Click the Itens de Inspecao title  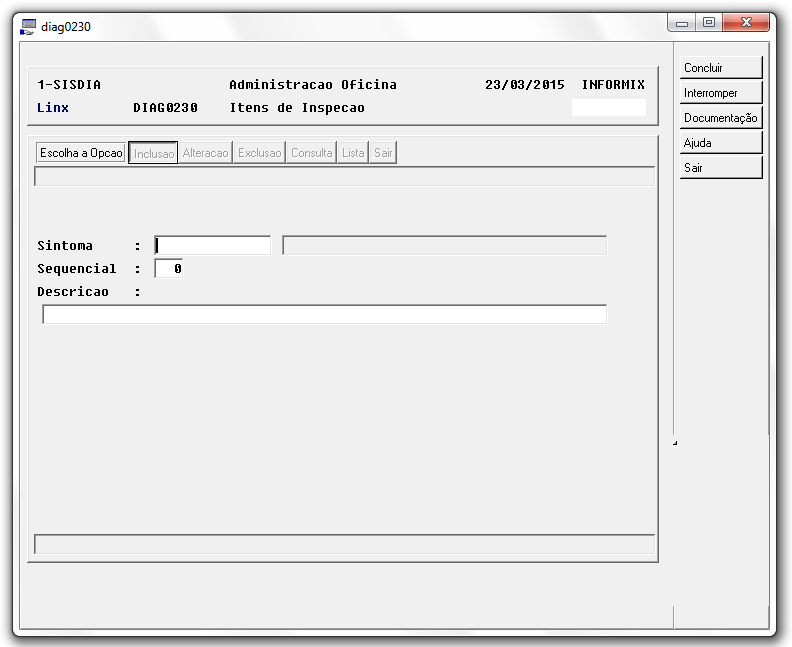pyautogui.click(x=297, y=108)
